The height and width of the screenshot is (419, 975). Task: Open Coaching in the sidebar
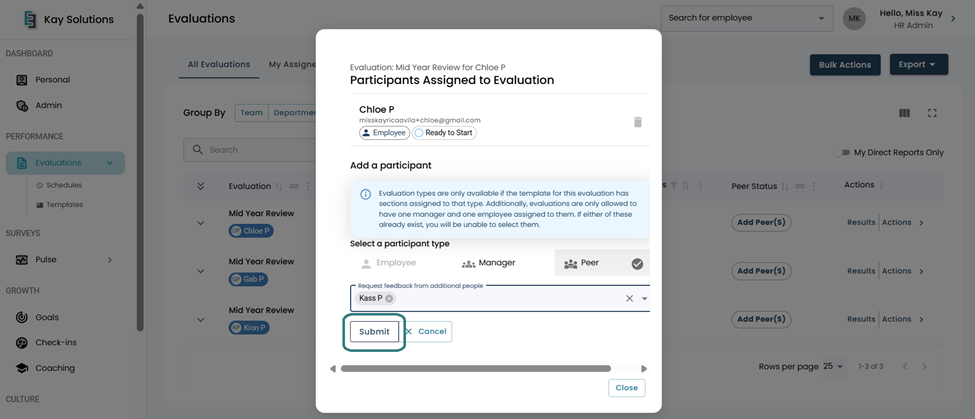(55, 368)
